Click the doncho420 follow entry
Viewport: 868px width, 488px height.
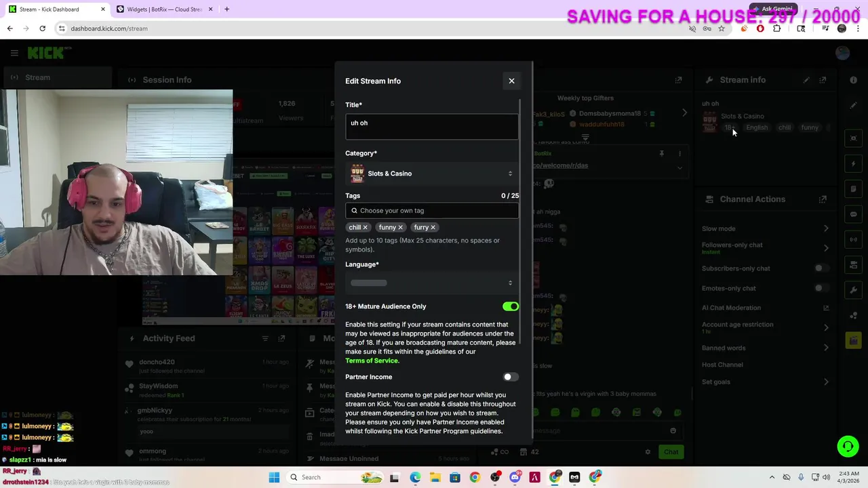pos(208,366)
